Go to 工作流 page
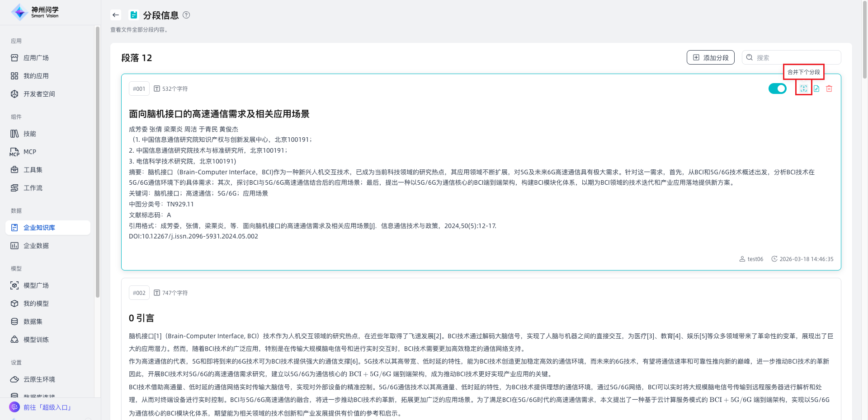This screenshot has height=420, width=868. (33, 188)
